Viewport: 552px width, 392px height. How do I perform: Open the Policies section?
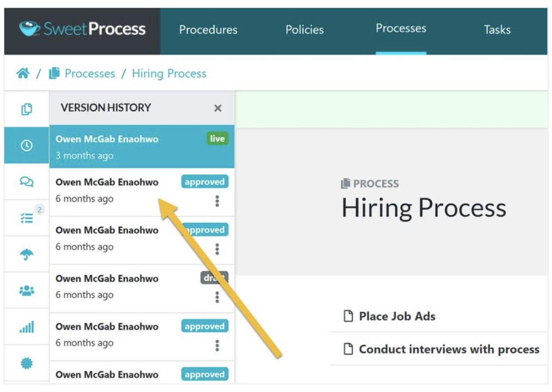[x=304, y=30]
